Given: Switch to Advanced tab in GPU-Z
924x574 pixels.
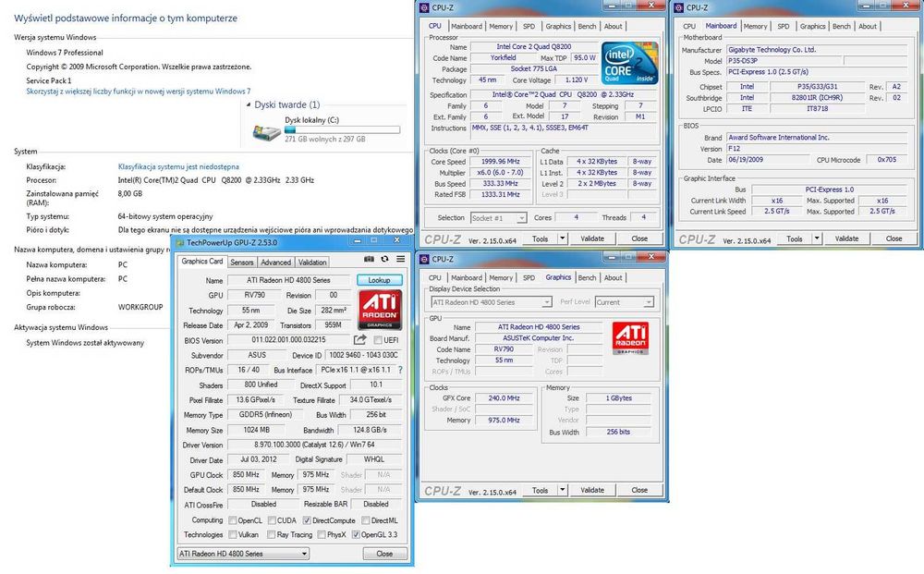Looking at the screenshot, I should coord(275,263).
